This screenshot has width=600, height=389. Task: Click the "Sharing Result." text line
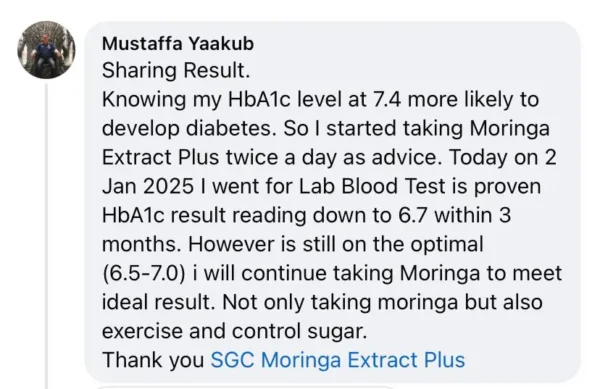(176, 71)
